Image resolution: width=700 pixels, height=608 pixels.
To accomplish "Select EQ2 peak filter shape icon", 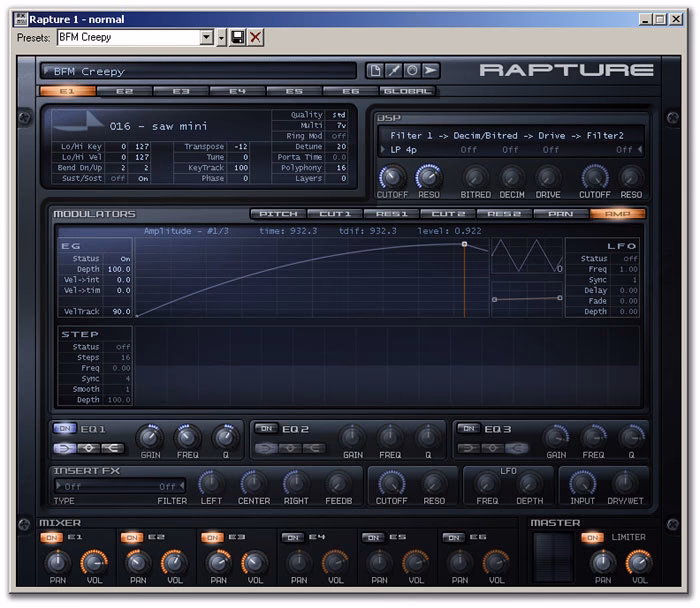I will pos(290,448).
